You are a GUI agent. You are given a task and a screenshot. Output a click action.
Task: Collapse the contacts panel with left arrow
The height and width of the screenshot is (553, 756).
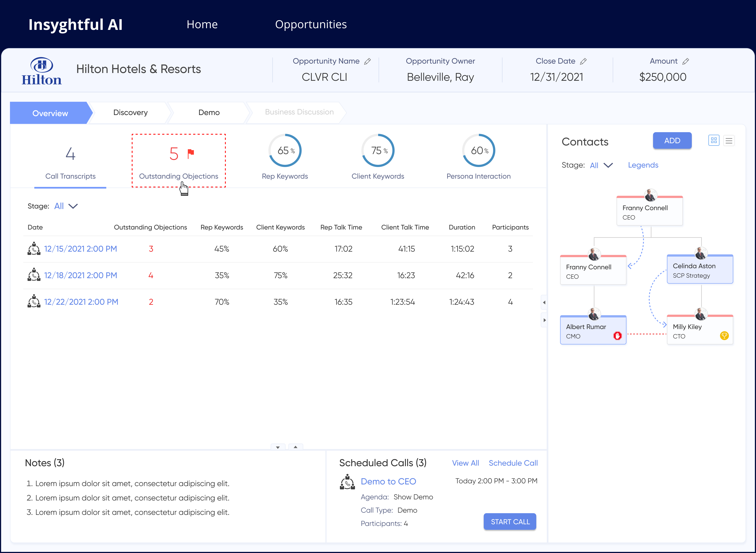(x=544, y=302)
